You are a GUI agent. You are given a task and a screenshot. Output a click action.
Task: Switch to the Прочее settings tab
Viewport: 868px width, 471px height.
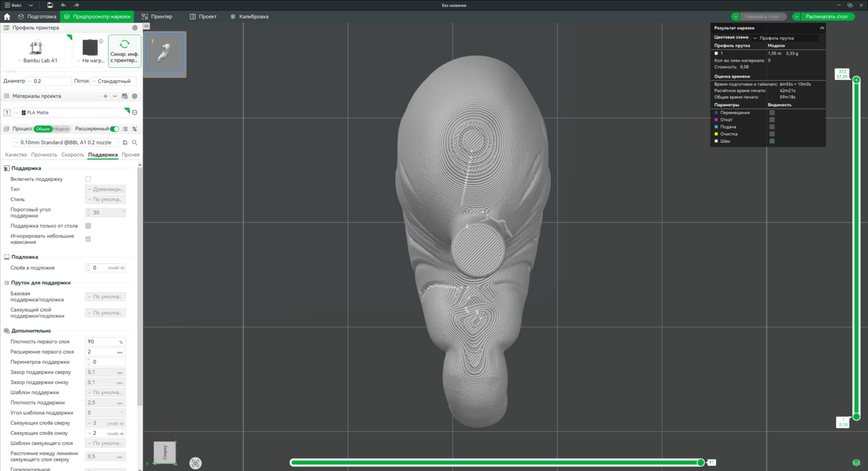tap(131, 155)
